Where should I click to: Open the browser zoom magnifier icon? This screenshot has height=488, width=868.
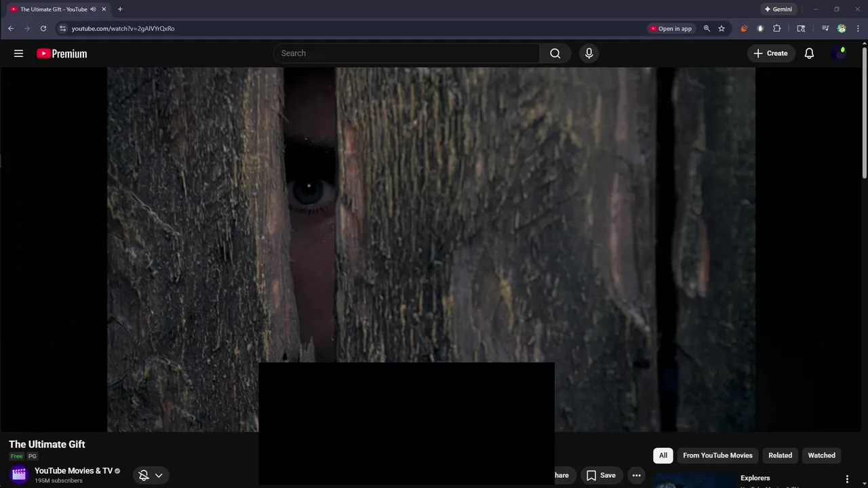[x=707, y=28]
